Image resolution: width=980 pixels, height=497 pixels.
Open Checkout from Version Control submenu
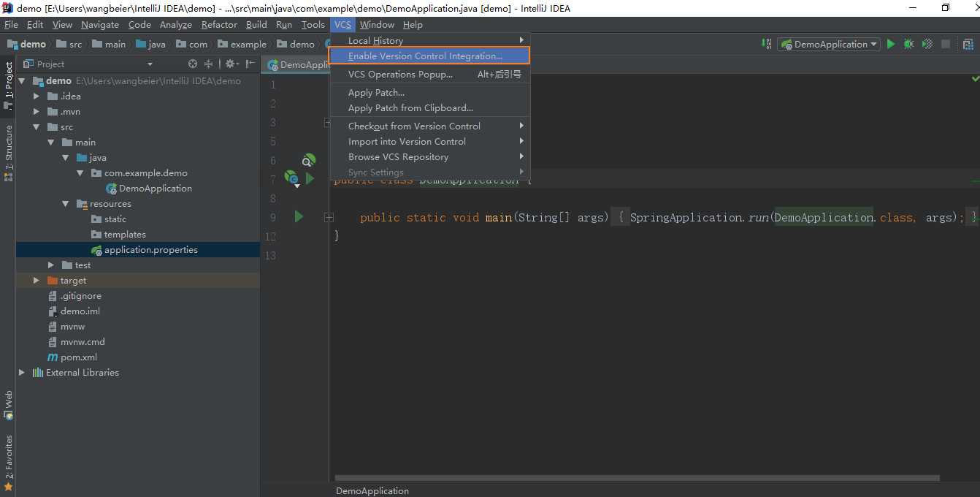[429, 126]
